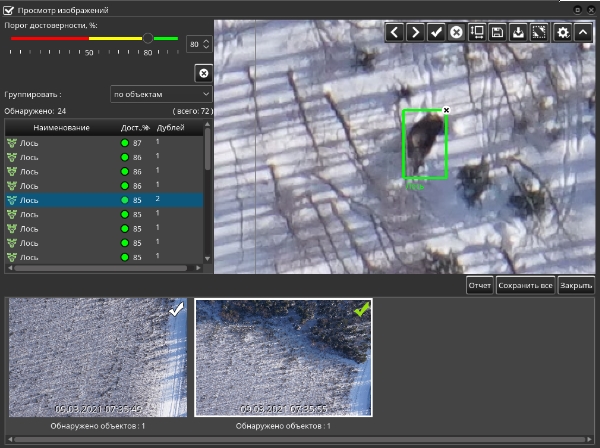Viewport: 600px width, 448px height.
Task: Click the Лось label under bounding box
Action: coord(415,186)
